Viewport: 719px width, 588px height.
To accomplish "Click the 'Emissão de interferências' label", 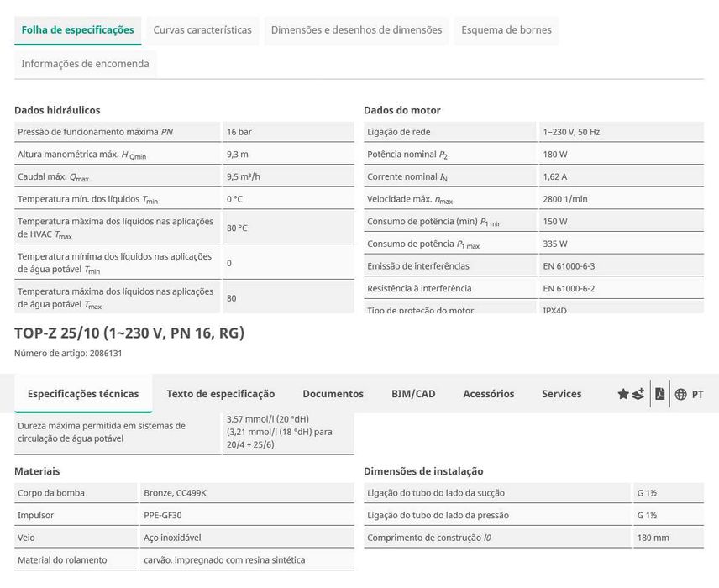I will pyautogui.click(x=418, y=266).
